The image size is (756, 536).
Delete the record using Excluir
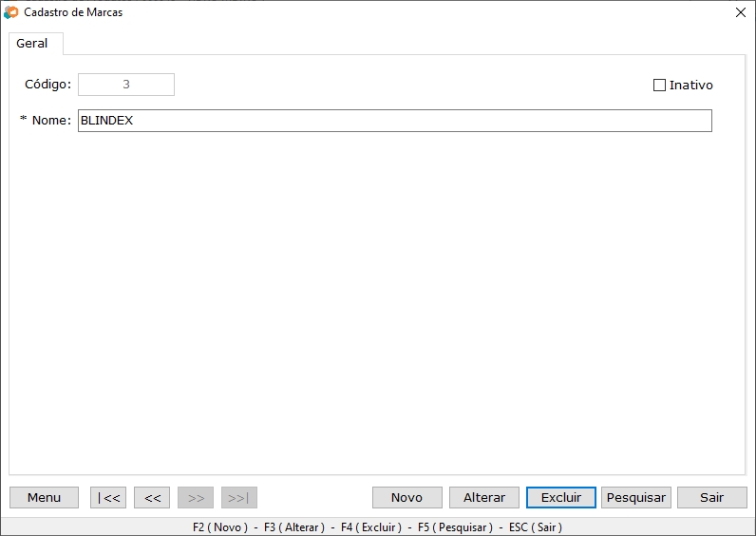560,497
